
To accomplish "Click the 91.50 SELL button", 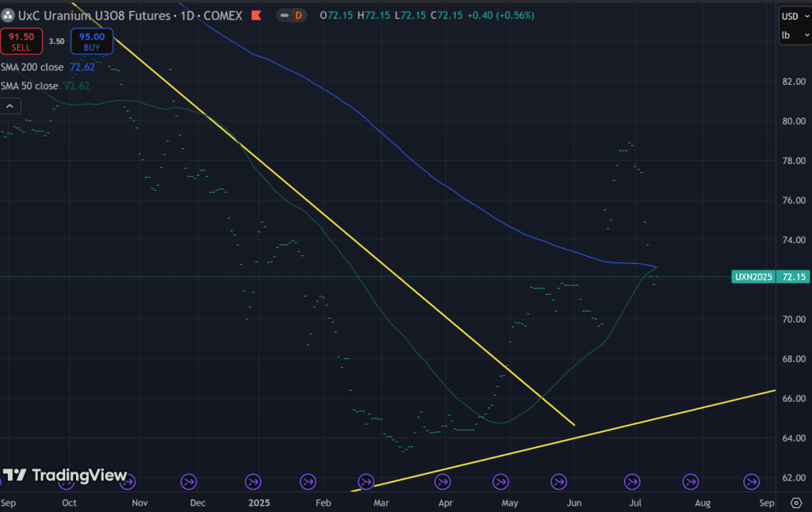I will tap(21, 41).
